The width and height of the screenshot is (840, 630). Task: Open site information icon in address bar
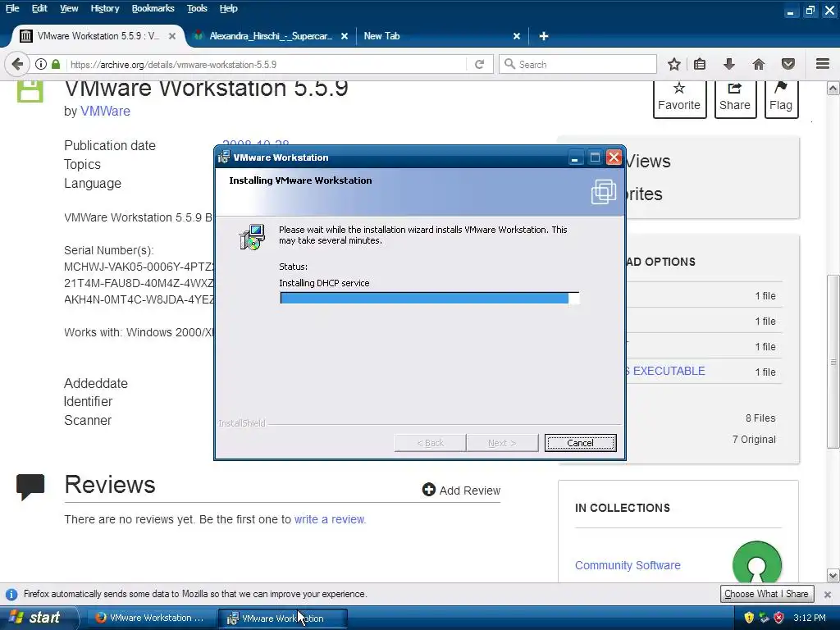pyautogui.click(x=41, y=64)
